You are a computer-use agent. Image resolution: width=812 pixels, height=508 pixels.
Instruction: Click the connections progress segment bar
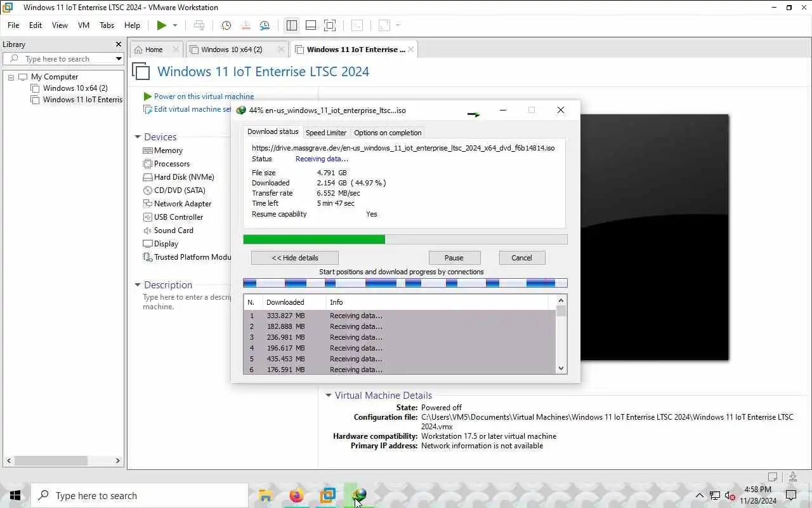(405, 283)
